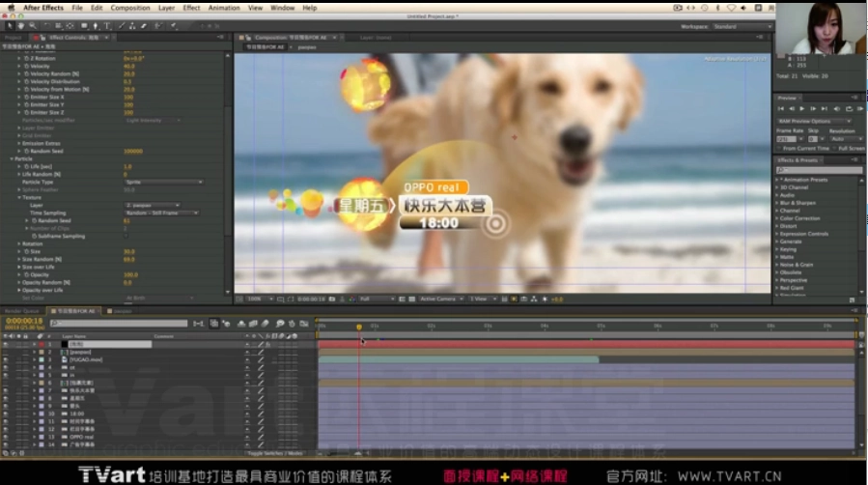Toggle Full Screen checkbox in Preview

point(835,149)
